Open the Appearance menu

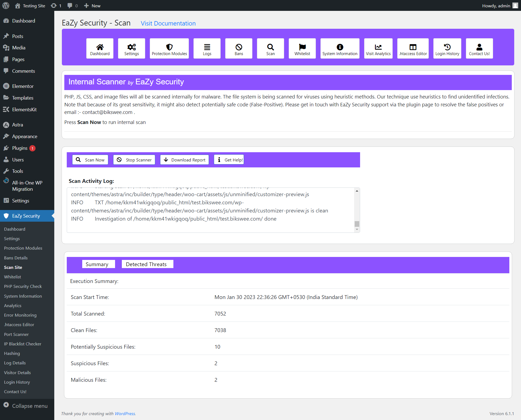(x=27, y=136)
